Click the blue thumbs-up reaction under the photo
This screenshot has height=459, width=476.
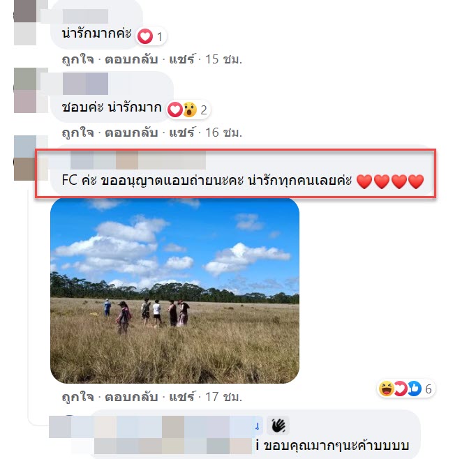tap(415, 389)
